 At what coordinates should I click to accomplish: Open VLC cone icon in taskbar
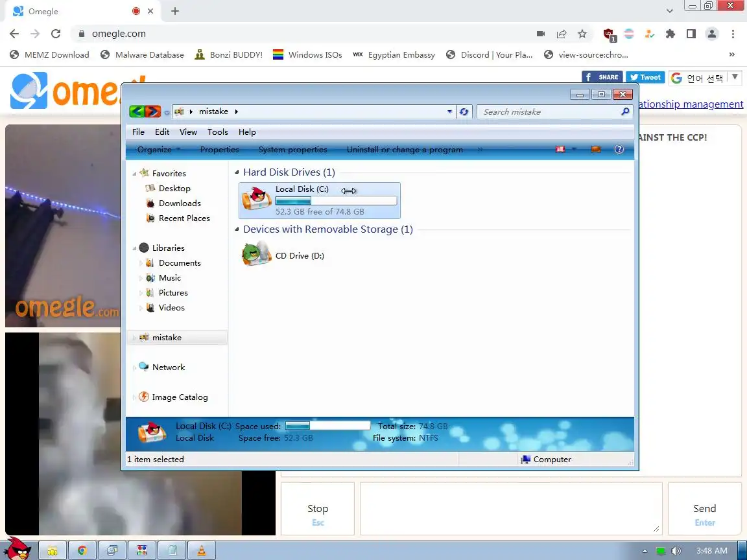(x=202, y=550)
